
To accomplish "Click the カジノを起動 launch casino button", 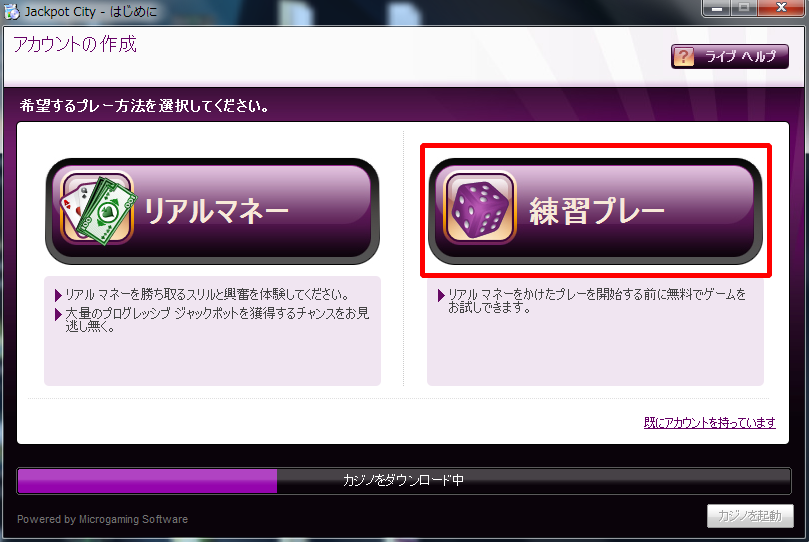I will pos(750,516).
